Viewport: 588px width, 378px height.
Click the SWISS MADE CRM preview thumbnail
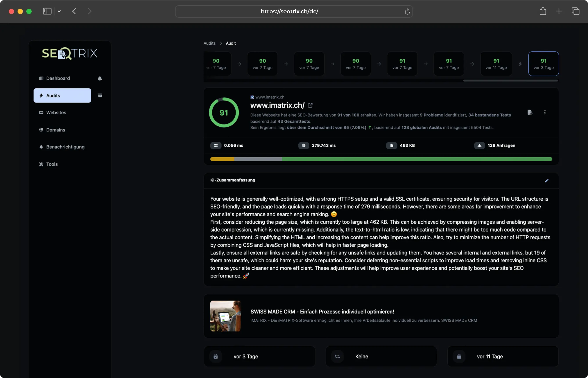[225, 316]
